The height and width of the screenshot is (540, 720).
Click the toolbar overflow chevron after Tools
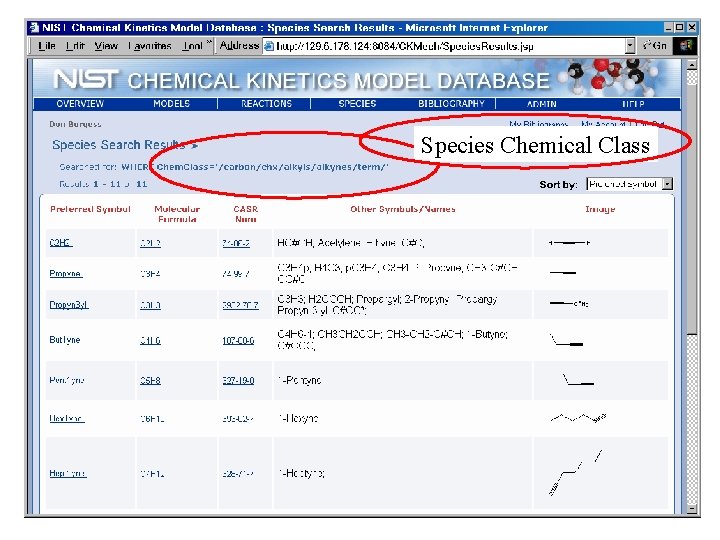[x=209, y=42]
